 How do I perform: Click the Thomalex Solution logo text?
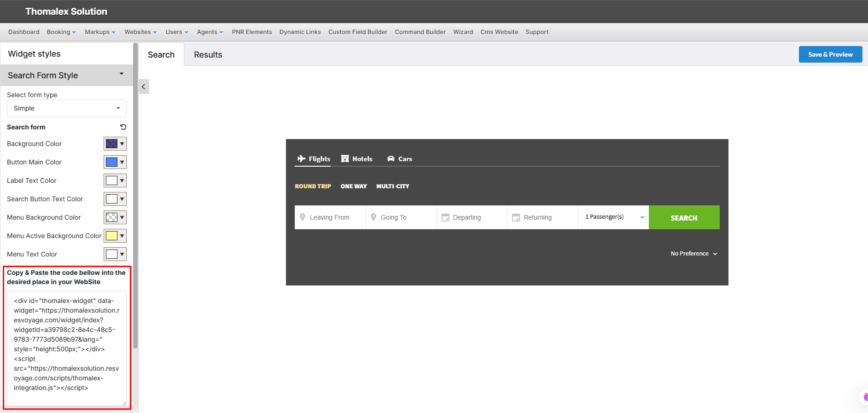pyautogui.click(x=66, y=12)
